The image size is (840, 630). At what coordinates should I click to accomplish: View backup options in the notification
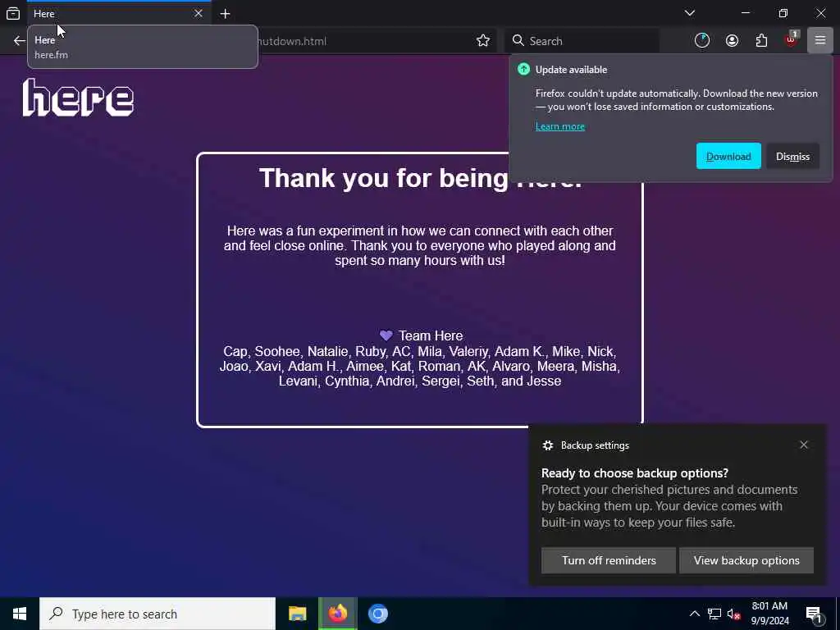pyautogui.click(x=746, y=560)
